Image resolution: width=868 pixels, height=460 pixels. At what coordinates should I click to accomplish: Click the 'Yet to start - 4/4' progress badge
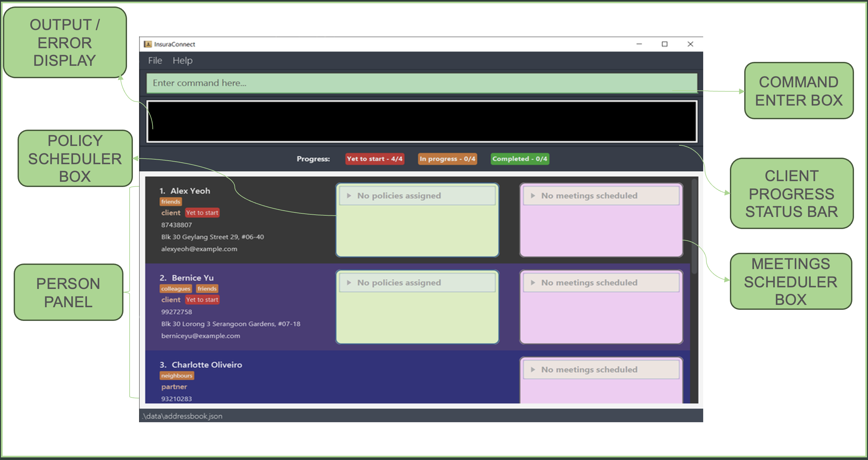click(375, 159)
